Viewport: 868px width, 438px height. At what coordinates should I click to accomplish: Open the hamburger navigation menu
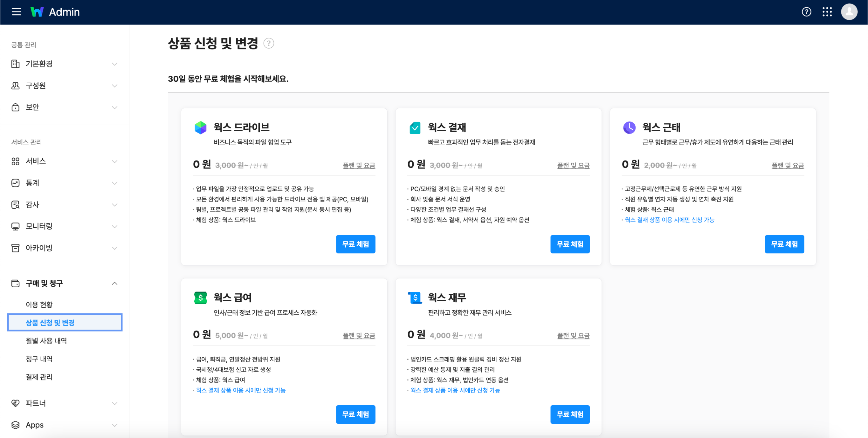[16, 12]
